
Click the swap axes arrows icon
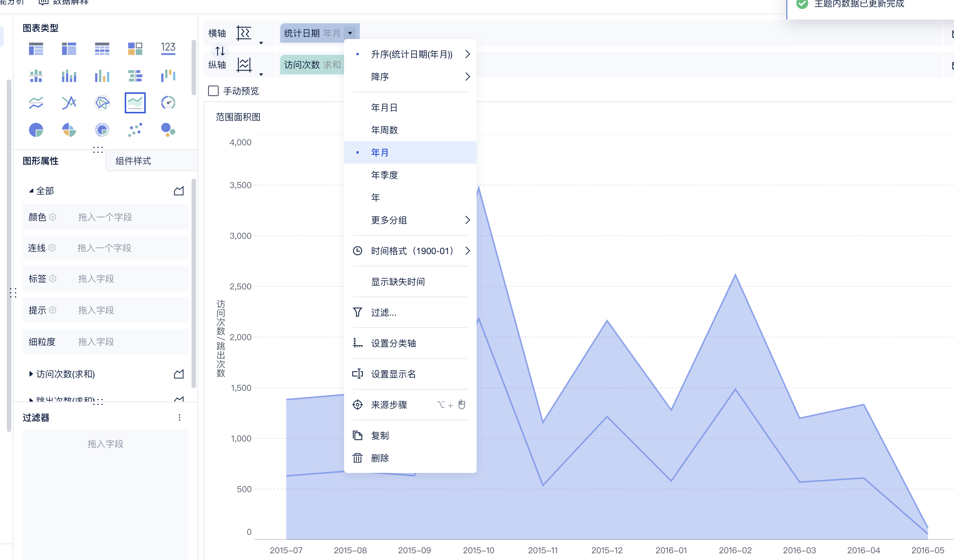[x=220, y=51]
